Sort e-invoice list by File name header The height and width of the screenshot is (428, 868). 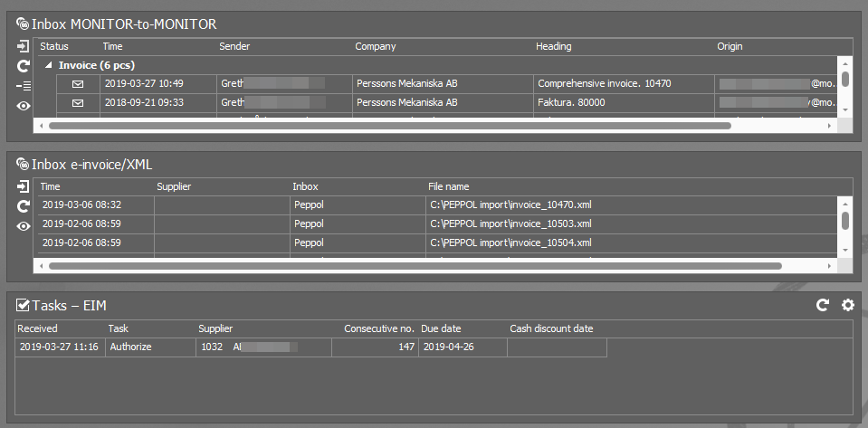pos(449,186)
